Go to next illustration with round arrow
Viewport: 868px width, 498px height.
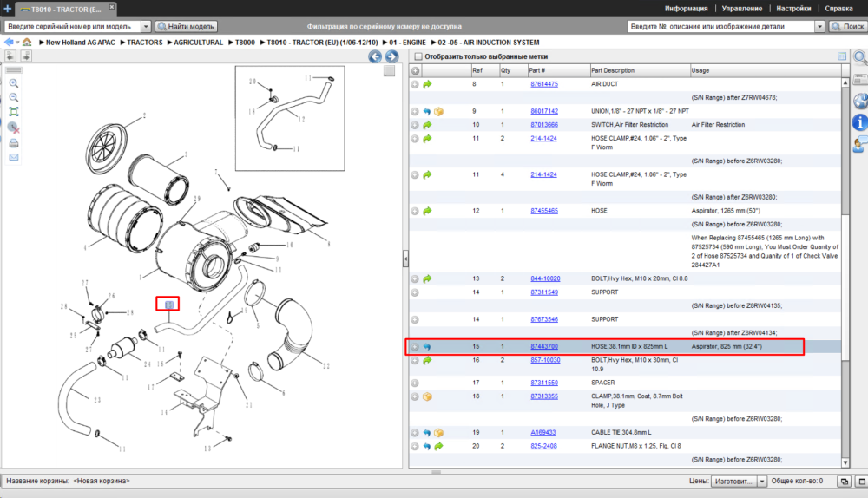(392, 56)
